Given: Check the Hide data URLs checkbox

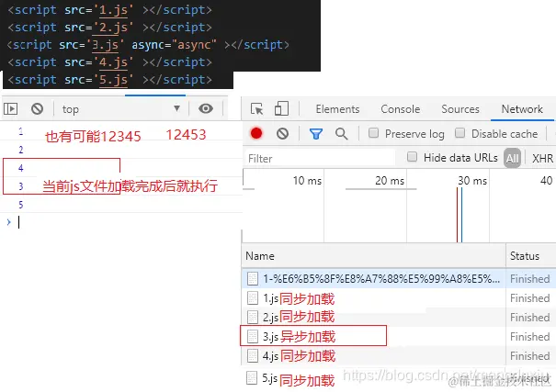Looking at the screenshot, I should click(x=412, y=156).
